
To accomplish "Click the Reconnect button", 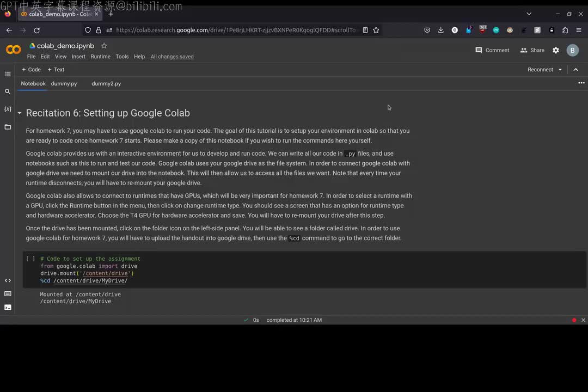I will click(x=540, y=70).
